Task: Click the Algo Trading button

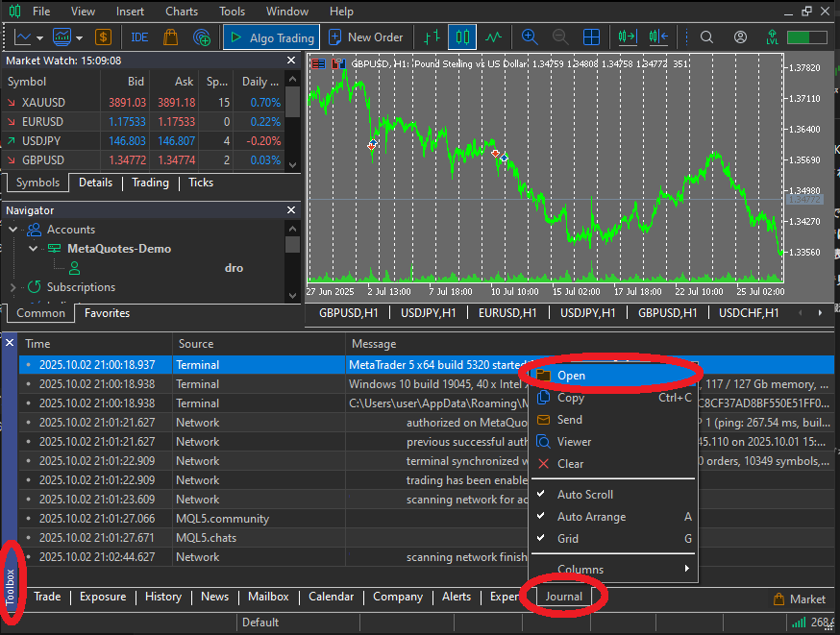Action: pyautogui.click(x=271, y=37)
